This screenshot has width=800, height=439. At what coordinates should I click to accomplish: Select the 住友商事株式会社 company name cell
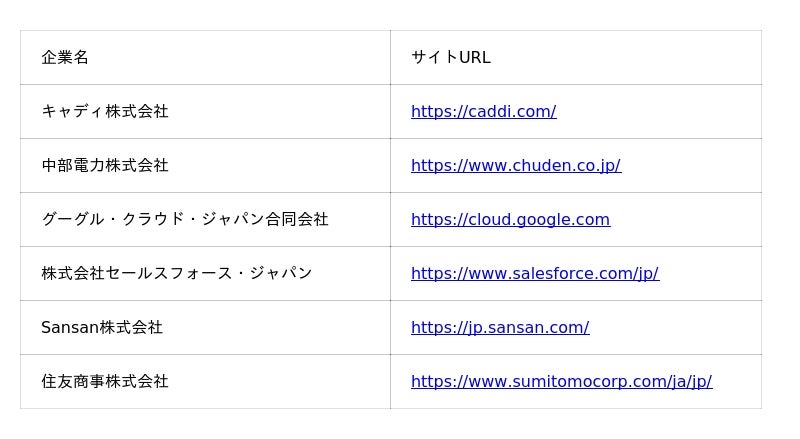[105, 382]
